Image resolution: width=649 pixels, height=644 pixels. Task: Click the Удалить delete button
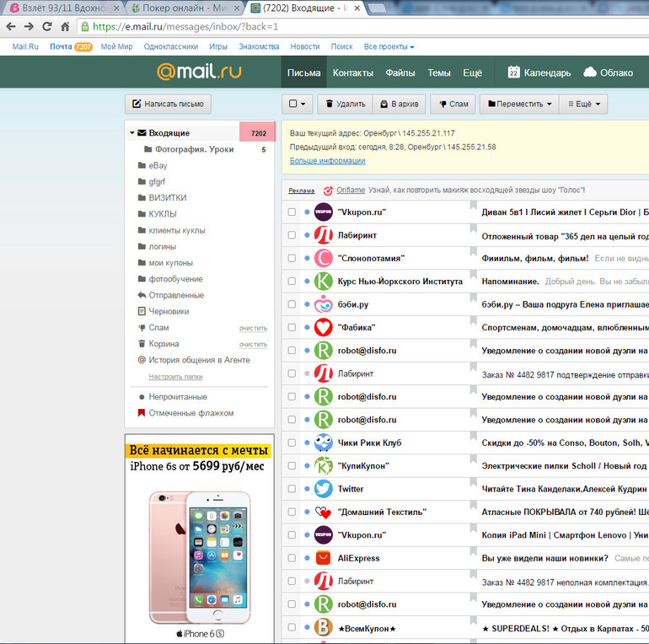(x=346, y=104)
